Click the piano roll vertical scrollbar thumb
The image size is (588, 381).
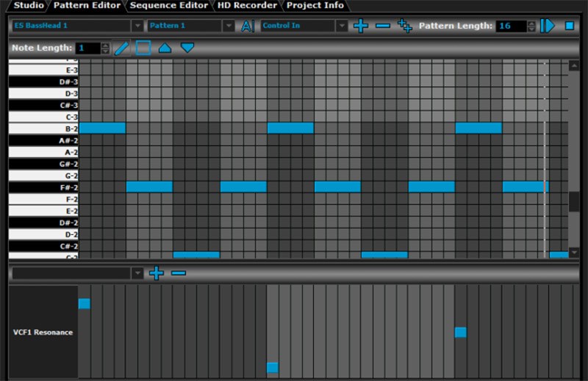pos(574,201)
